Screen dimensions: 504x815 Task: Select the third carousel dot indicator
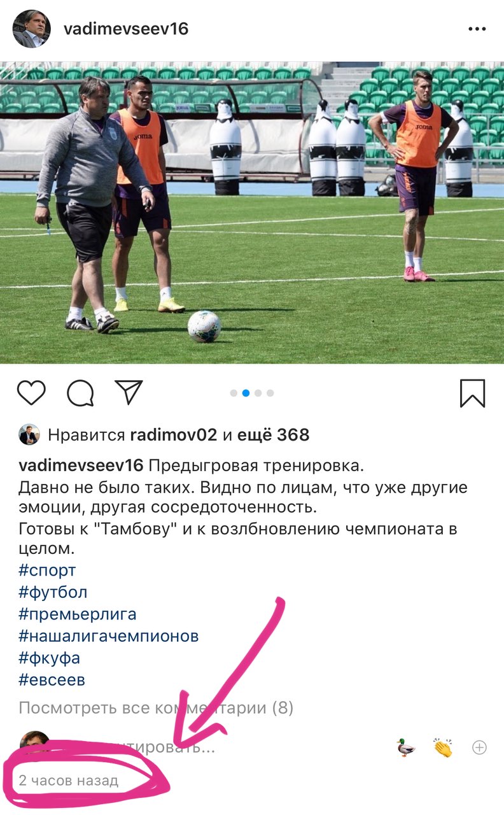pos(258,393)
